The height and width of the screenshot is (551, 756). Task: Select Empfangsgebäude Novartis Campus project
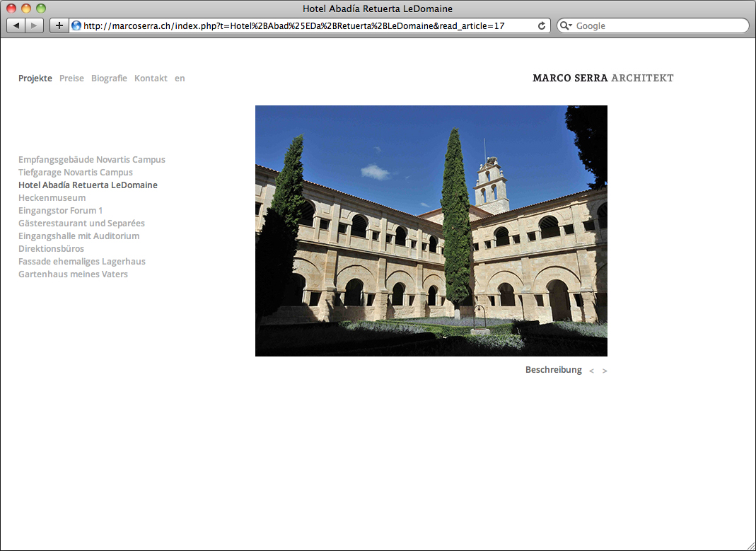[92, 160]
